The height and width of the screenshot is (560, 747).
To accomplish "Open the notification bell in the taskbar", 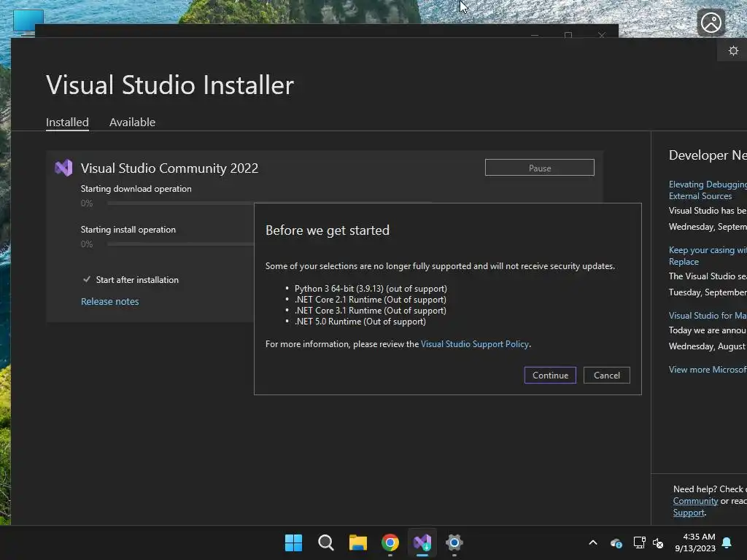I will (x=727, y=542).
